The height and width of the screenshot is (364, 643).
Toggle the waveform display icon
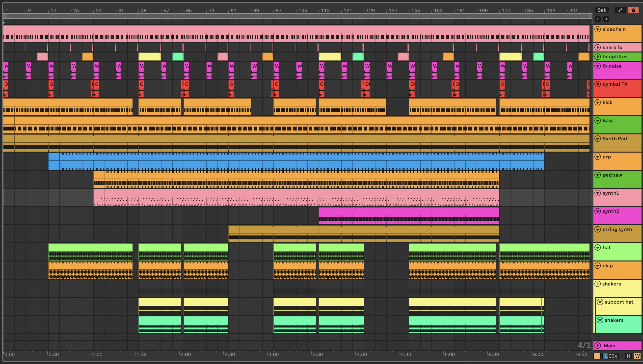[x=597, y=356]
